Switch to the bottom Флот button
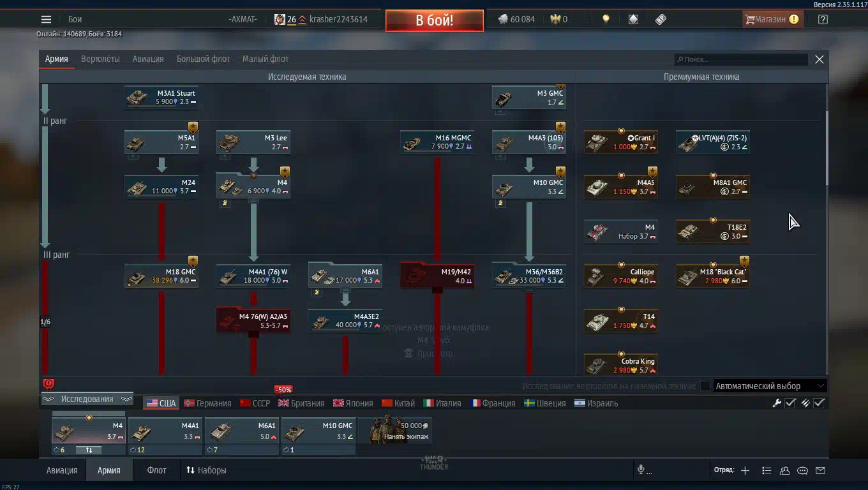This screenshot has width=868, height=490. [156, 470]
